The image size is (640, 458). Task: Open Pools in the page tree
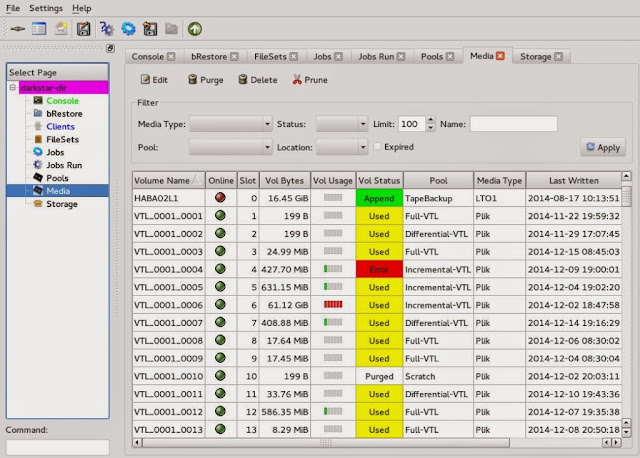57,178
